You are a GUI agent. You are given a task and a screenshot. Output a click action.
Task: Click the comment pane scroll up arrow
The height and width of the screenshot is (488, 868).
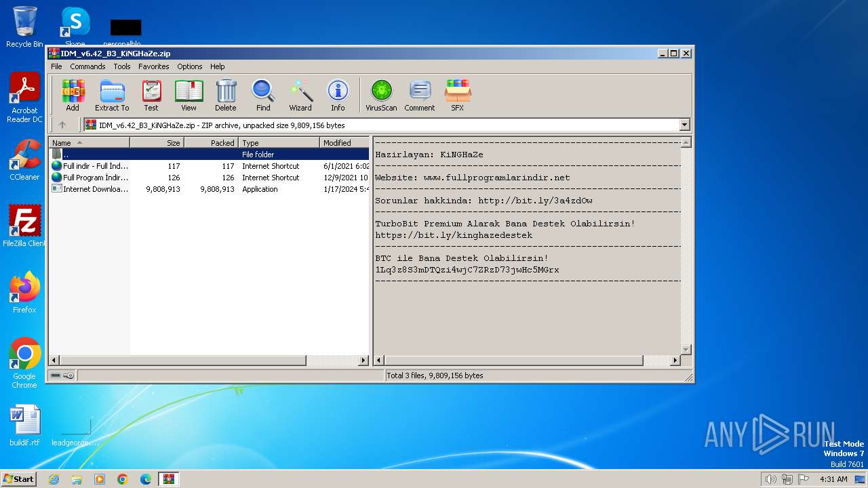coord(686,142)
